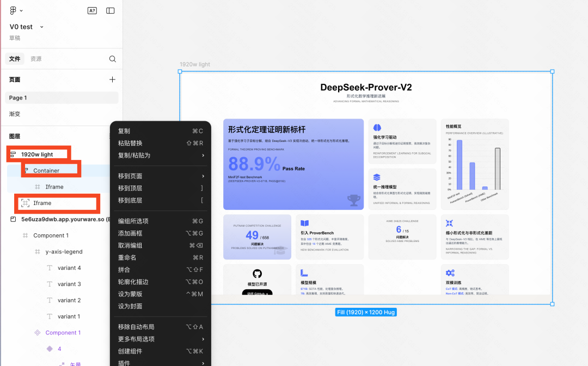Open 更多布局选项 submenu
The image size is (588, 366).
pos(161,339)
